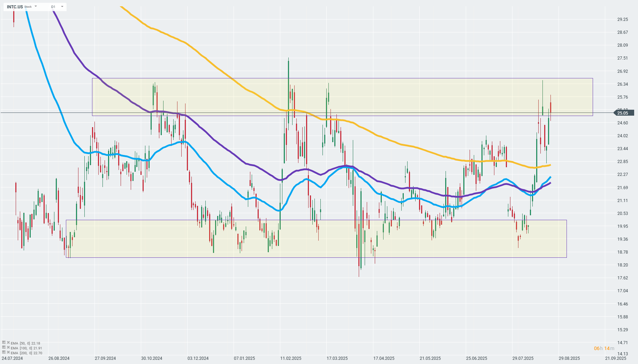This screenshot has width=638, height=364.
Task: Click the 21.69 price axis label
Action: (623, 188)
